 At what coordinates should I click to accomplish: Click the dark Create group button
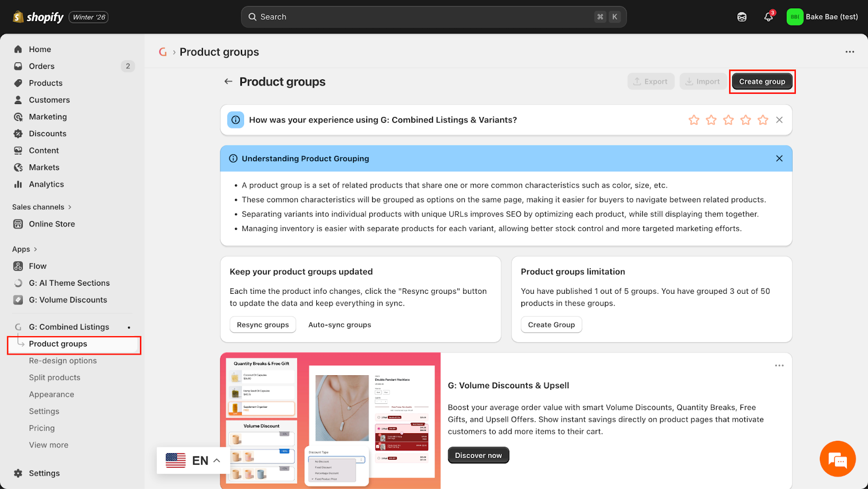[762, 81]
